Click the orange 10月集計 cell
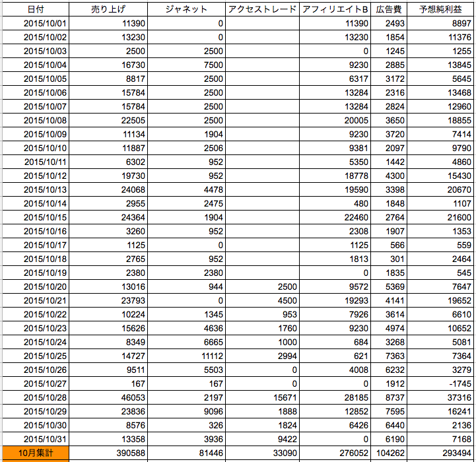The image size is (476, 462). click(36, 453)
